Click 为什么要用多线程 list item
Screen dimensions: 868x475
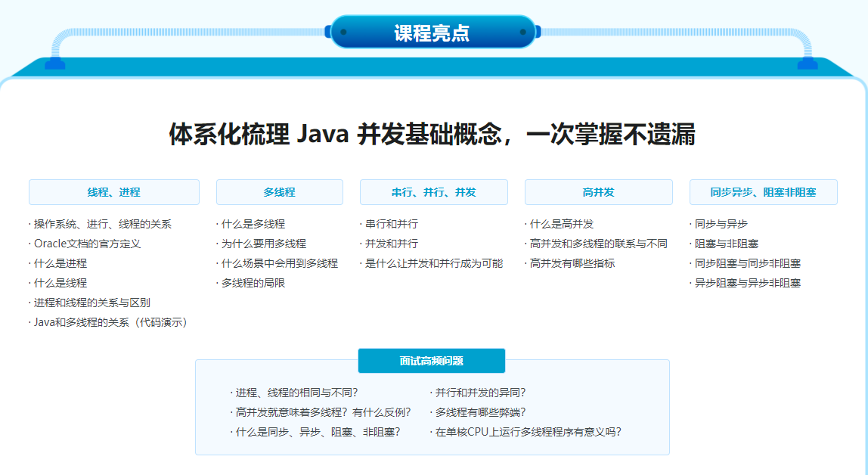pyautogui.click(x=263, y=244)
